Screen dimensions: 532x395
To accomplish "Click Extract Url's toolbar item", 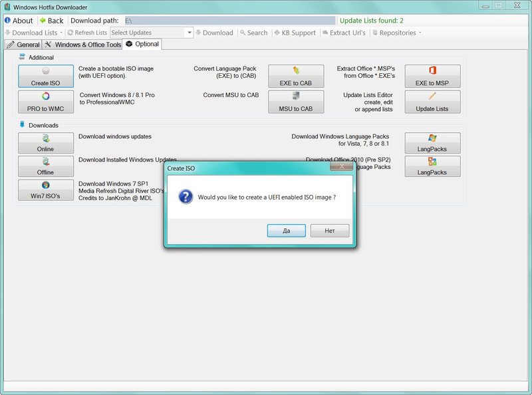I will [344, 33].
